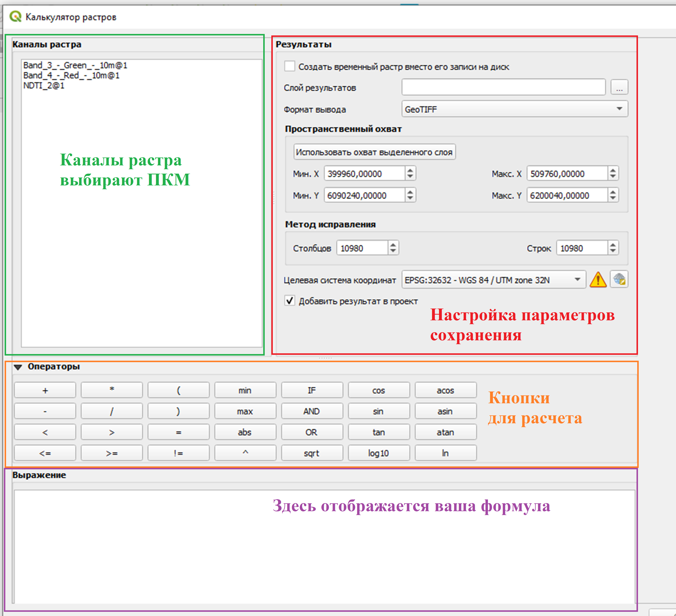This screenshot has height=616, width=676.
Task: Insert an opening parenthesis
Action: (x=178, y=390)
